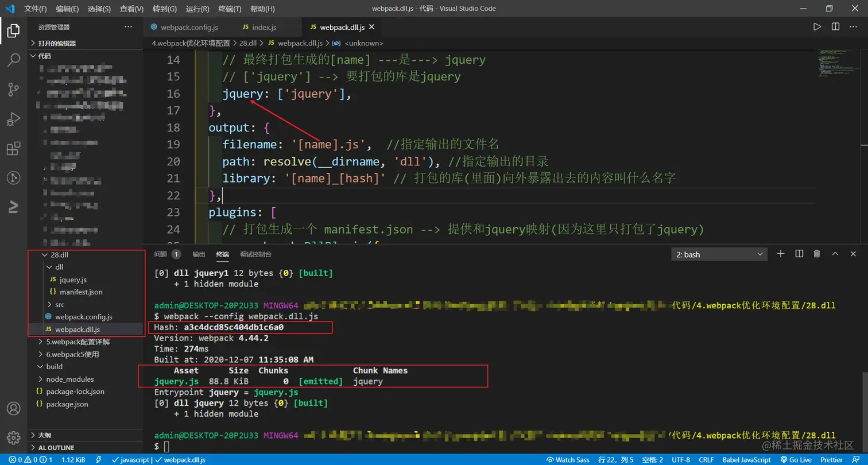The width and height of the screenshot is (868, 465).
Task: Open the Explorer view in activity bar
Action: point(13,30)
